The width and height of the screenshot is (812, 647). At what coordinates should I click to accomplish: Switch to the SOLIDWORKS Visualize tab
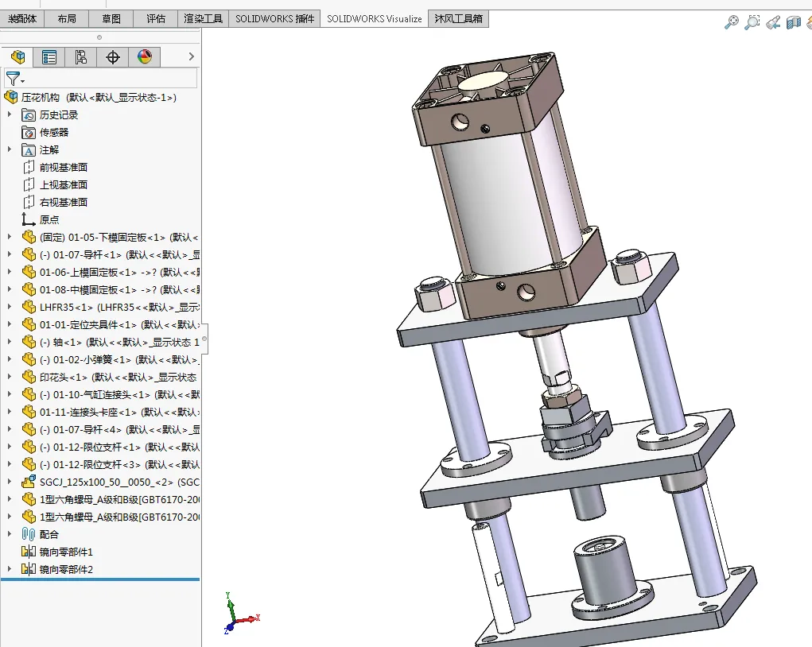coord(375,19)
